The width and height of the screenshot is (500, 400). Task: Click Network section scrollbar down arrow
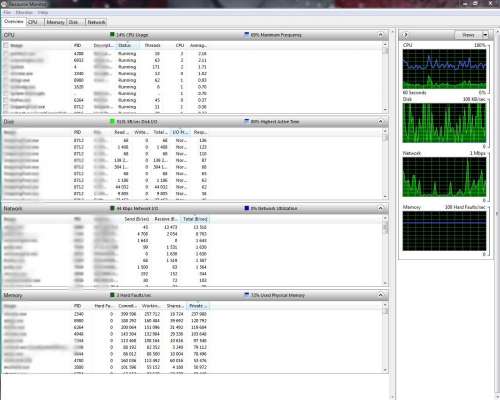(385, 283)
